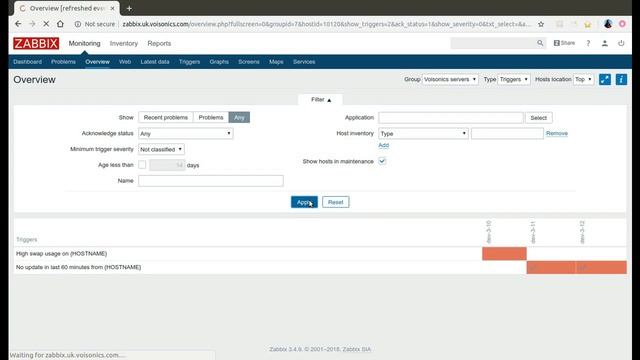Focus the Host inventory value field
The width and height of the screenshot is (640, 360).
tap(507, 133)
